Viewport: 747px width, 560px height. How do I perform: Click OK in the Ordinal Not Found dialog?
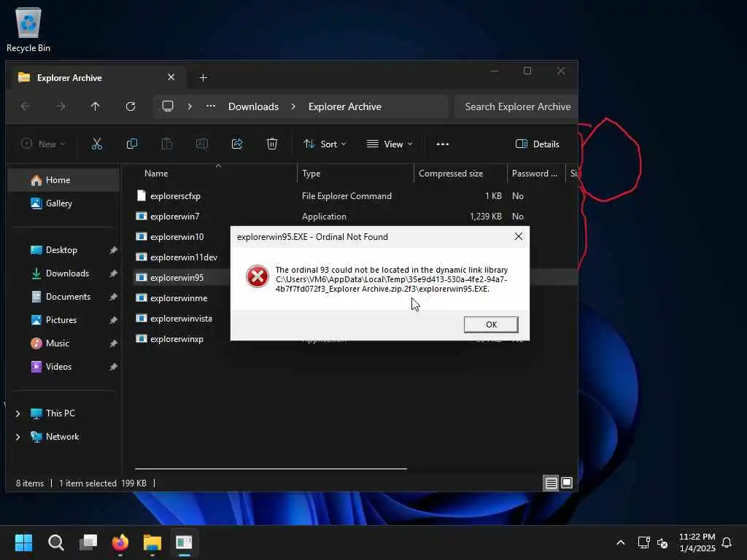pyautogui.click(x=491, y=324)
